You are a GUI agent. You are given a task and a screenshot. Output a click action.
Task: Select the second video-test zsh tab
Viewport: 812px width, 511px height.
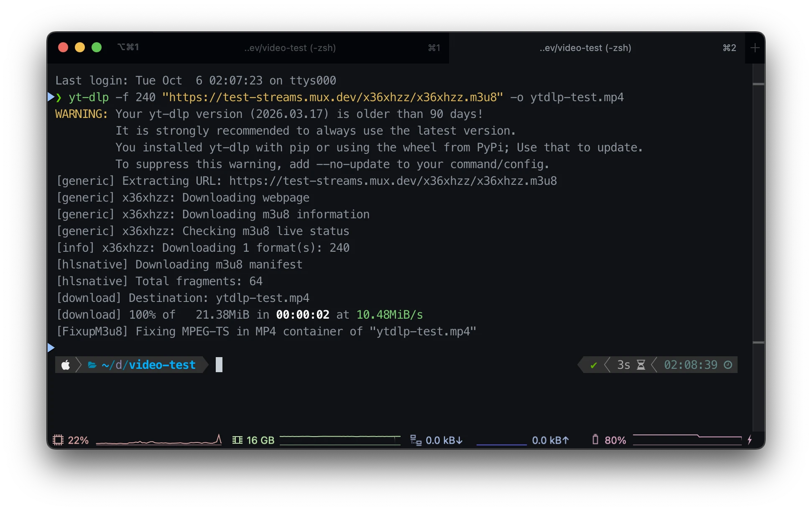click(x=597, y=48)
